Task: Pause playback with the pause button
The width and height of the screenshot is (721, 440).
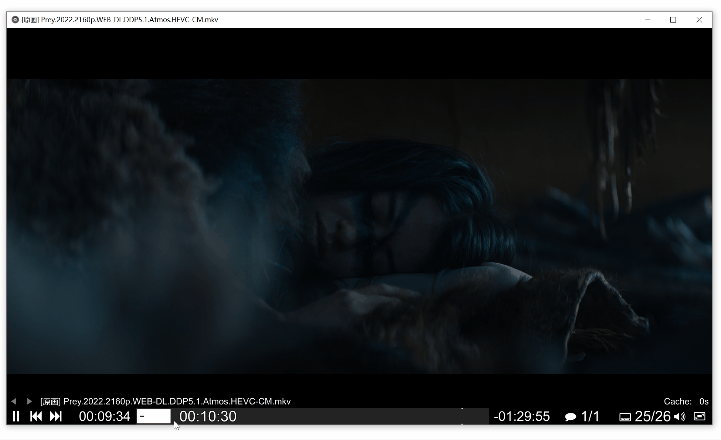Action: point(16,417)
